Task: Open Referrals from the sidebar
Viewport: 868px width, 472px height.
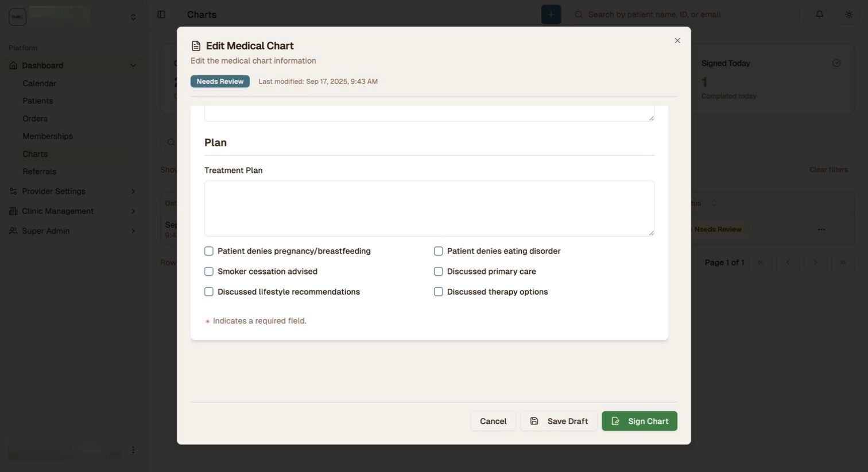Action: click(x=39, y=172)
